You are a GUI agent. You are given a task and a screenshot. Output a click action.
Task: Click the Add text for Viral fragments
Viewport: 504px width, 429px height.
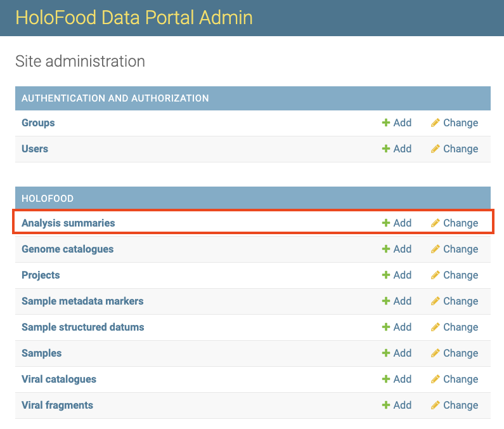[x=403, y=405]
